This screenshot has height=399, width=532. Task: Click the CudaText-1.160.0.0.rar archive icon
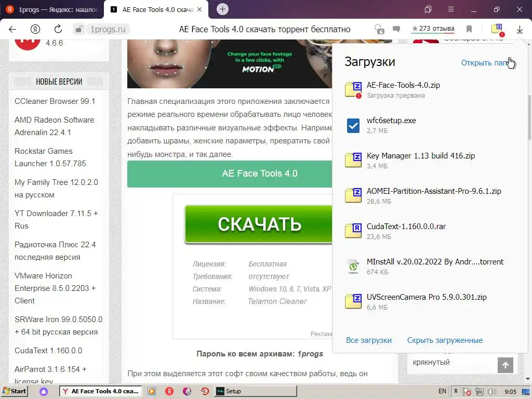point(353,231)
